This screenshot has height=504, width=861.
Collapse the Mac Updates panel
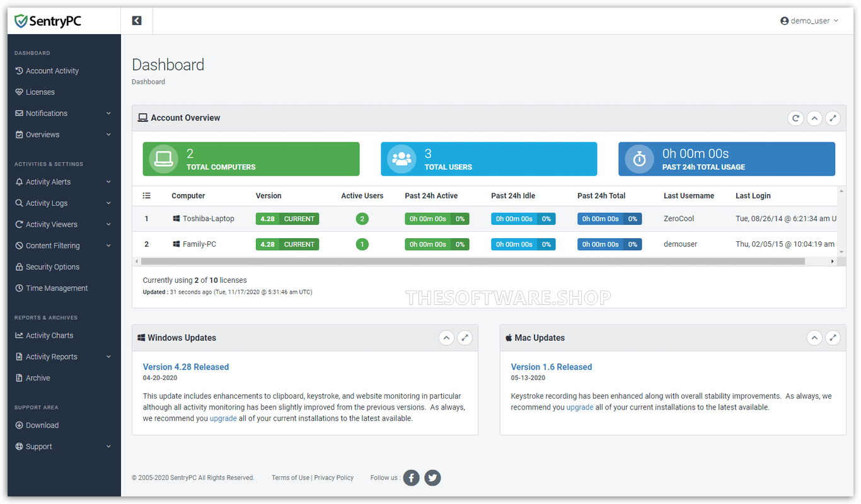tap(814, 338)
